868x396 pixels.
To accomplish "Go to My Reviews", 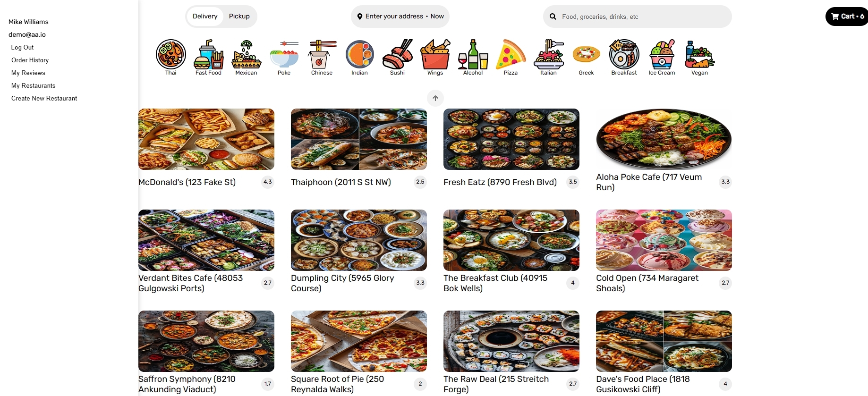I will pos(28,73).
